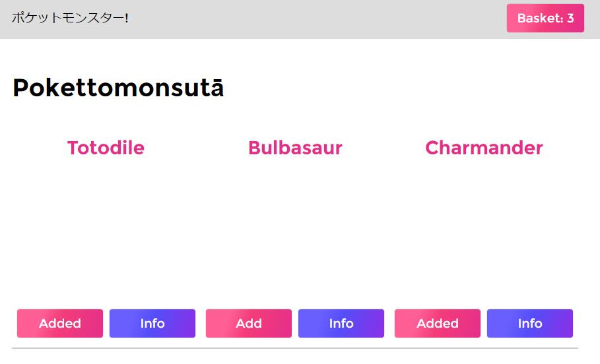The height and width of the screenshot is (364, 600).
Task: Click empty space in the gray header bar
Action: click(x=317, y=18)
